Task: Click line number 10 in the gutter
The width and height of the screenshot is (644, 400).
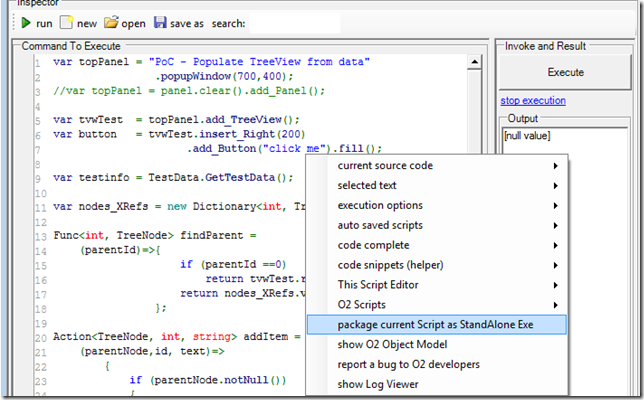Action: coord(41,193)
